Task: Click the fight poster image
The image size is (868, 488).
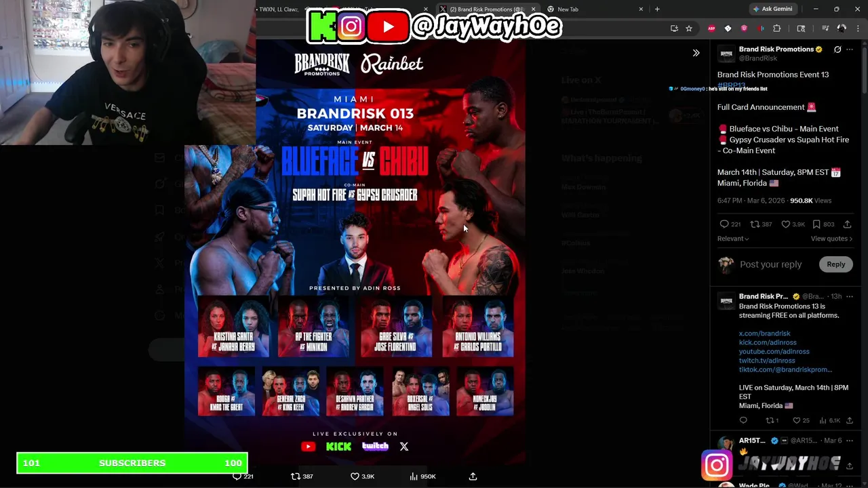Action: 355,251
